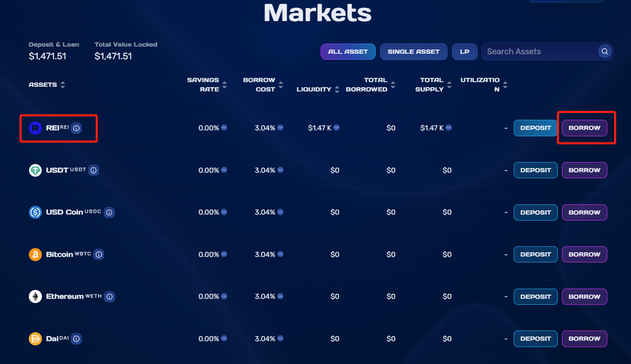Image resolution: width=631 pixels, height=364 pixels.
Task: Show REI total supply details dot
Action: point(448,127)
